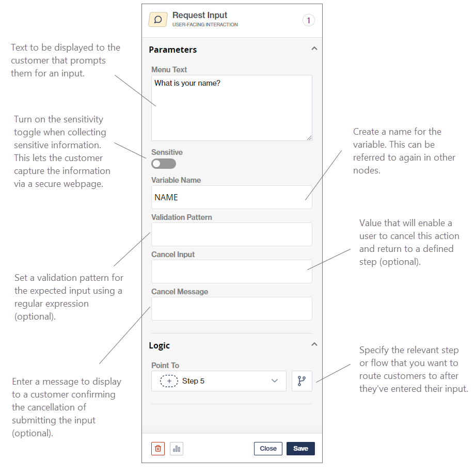Close the node editor panel
Viewport: 476px width, 476px height.
click(x=268, y=448)
